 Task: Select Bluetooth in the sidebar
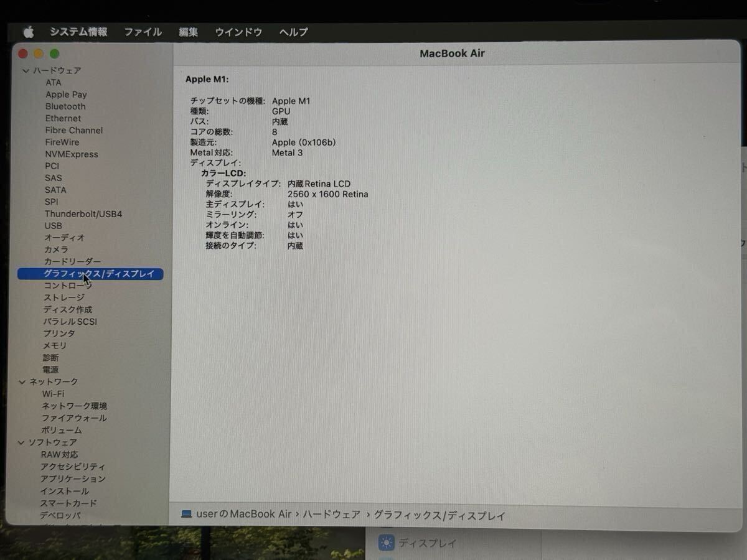[x=65, y=106]
